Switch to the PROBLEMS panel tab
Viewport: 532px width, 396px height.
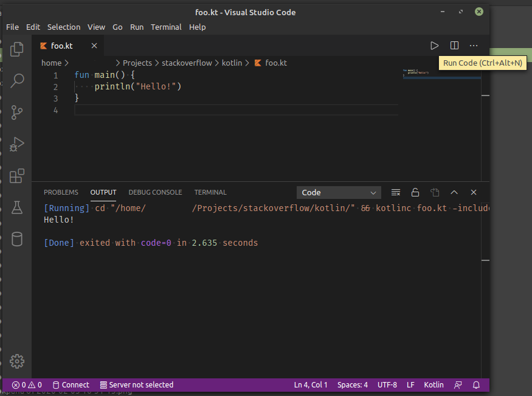point(61,192)
